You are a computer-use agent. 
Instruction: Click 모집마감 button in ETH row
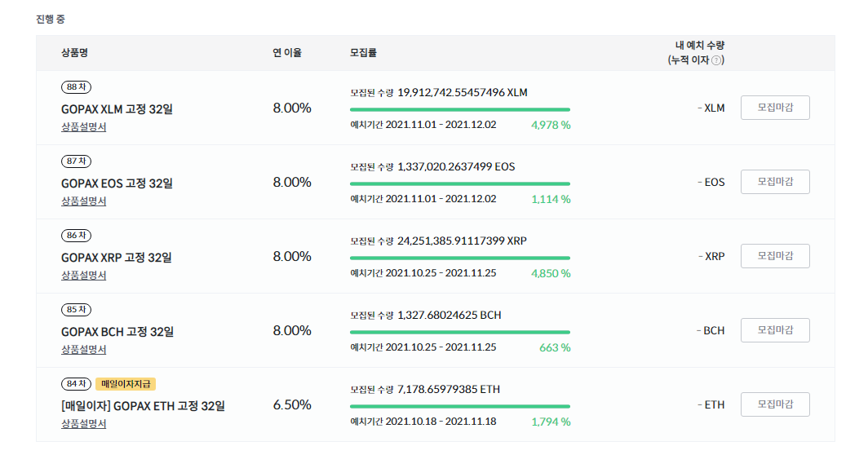[775, 404]
